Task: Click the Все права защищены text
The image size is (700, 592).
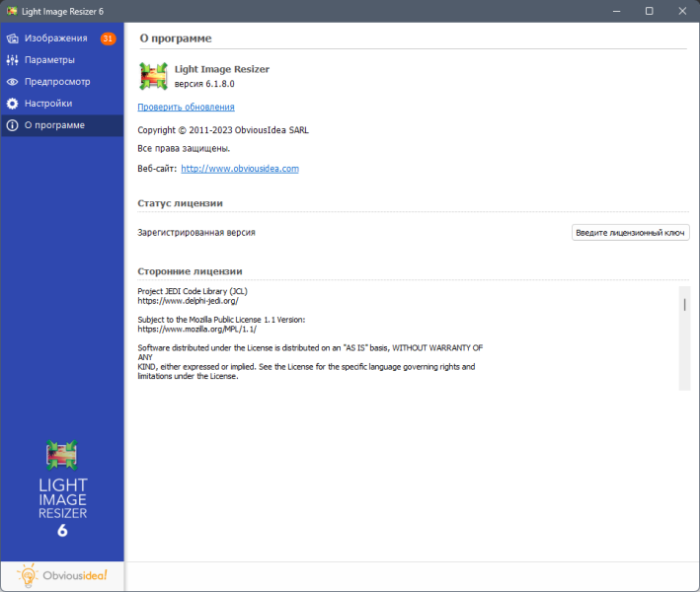Action: click(184, 149)
